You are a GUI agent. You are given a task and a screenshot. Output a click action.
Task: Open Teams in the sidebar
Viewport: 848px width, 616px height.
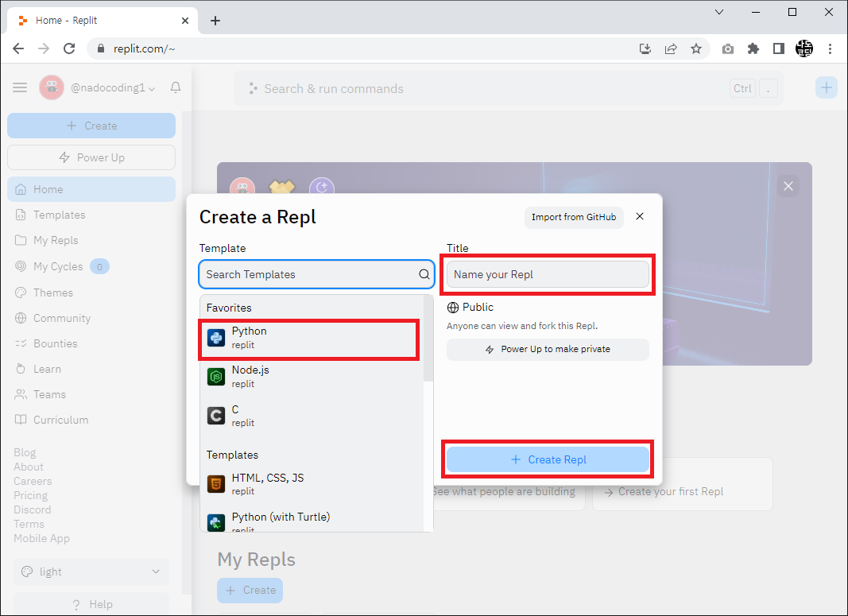[x=91, y=394]
